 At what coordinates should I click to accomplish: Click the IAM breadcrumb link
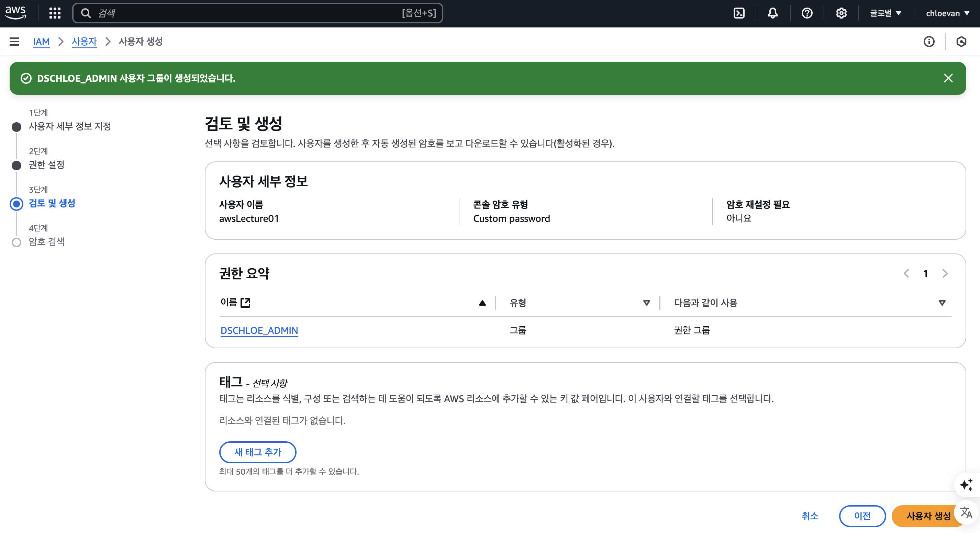(x=41, y=42)
